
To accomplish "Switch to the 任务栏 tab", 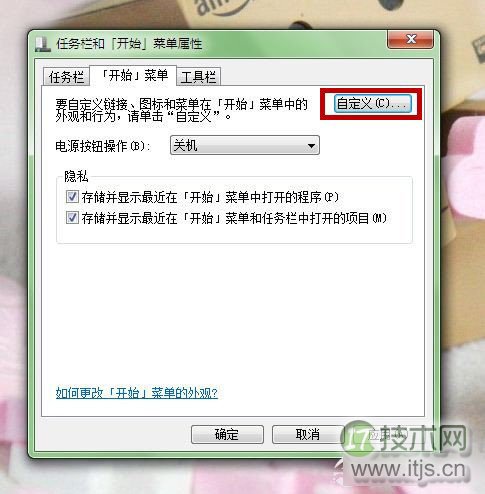I will [66, 77].
